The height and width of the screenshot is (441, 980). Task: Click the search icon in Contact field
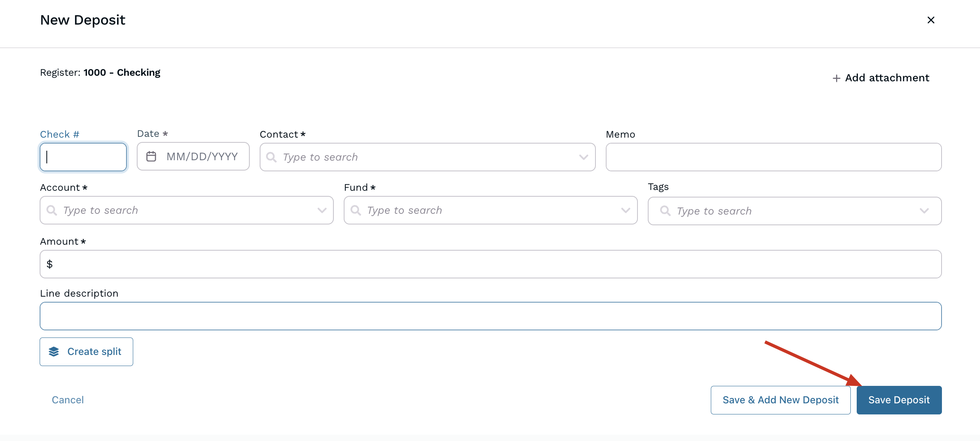[272, 157]
